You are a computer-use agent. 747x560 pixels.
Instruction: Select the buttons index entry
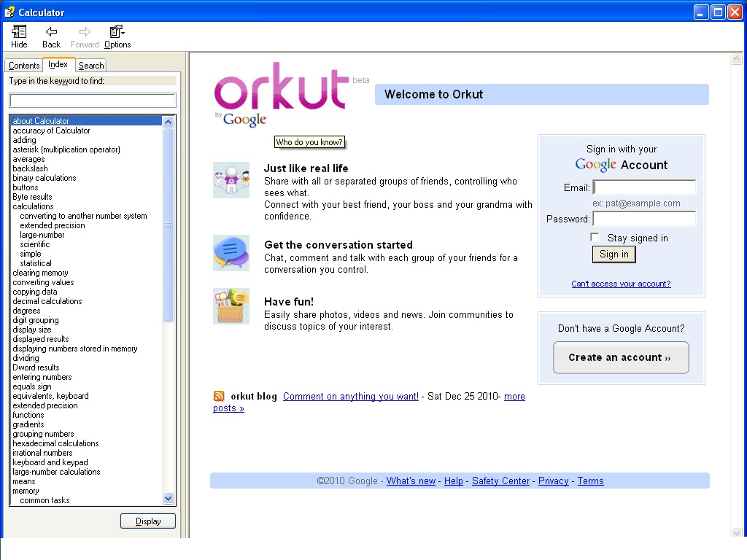click(26, 187)
